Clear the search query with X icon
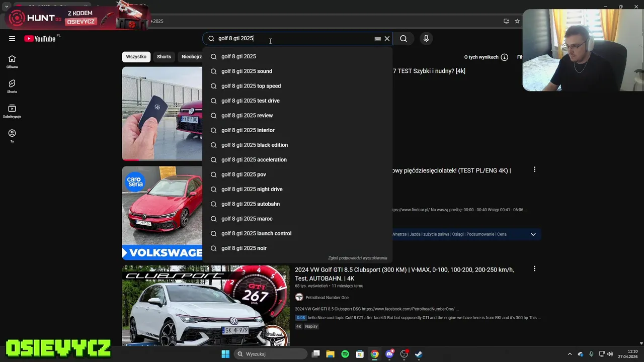Viewport: 644px width, 362px height. pos(387,39)
